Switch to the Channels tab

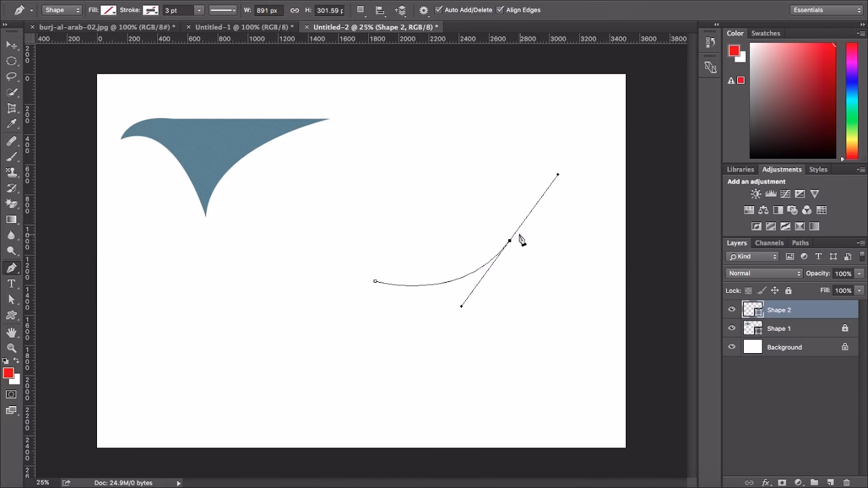coord(770,243)
